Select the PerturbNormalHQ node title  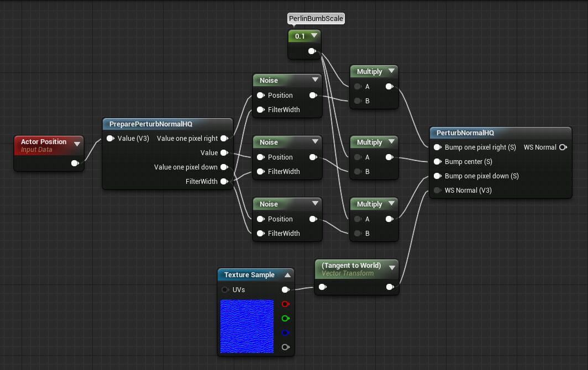465,133
